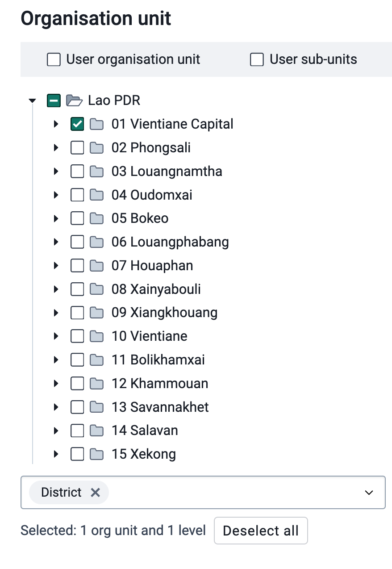
Task: Click the open folder icon for Lao PDR
Action: click(75, 100)
